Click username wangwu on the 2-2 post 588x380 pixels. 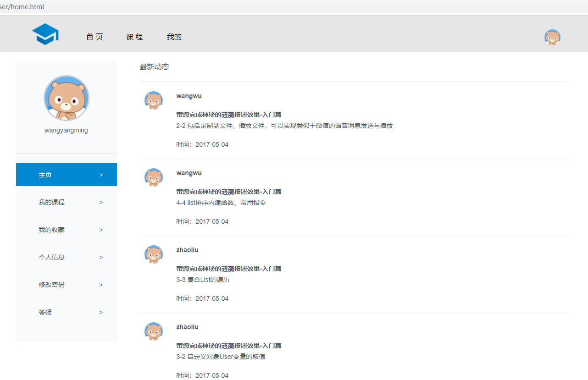pos(189,96)
